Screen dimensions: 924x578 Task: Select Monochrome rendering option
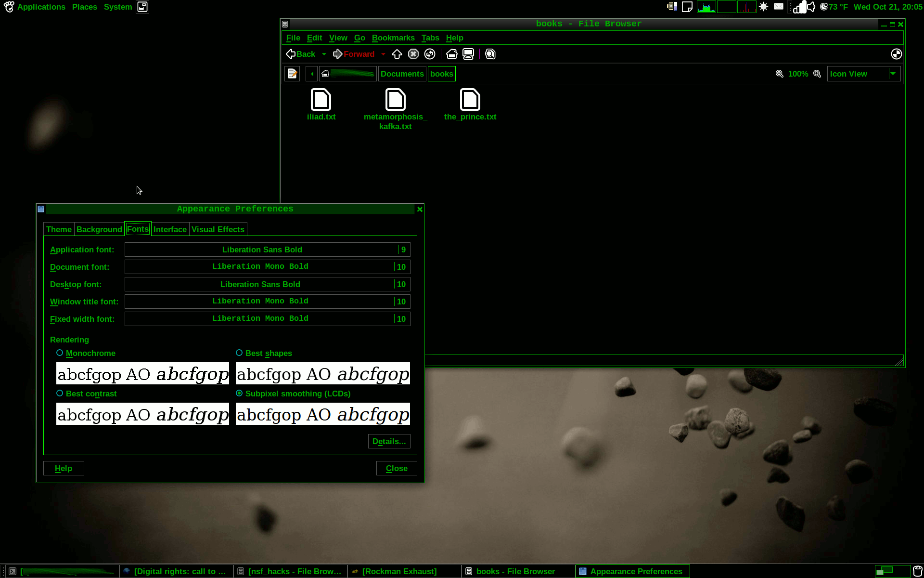point(60,353)
